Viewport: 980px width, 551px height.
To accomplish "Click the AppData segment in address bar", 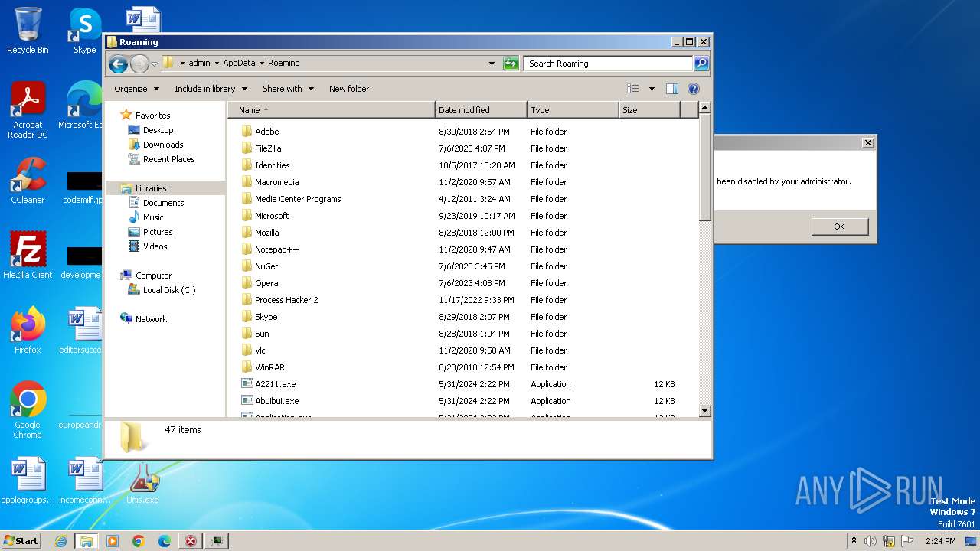I will click(239, 64).
